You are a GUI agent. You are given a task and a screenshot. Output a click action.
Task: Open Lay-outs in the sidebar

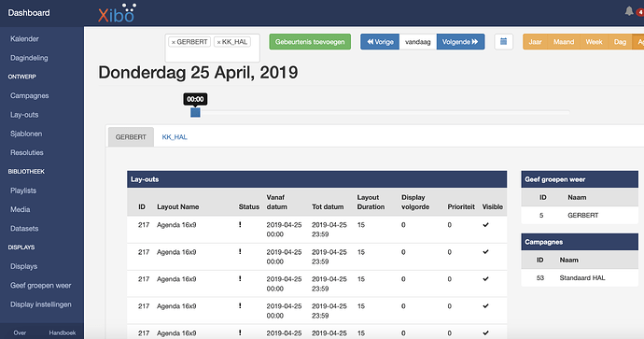pos(24,115)
